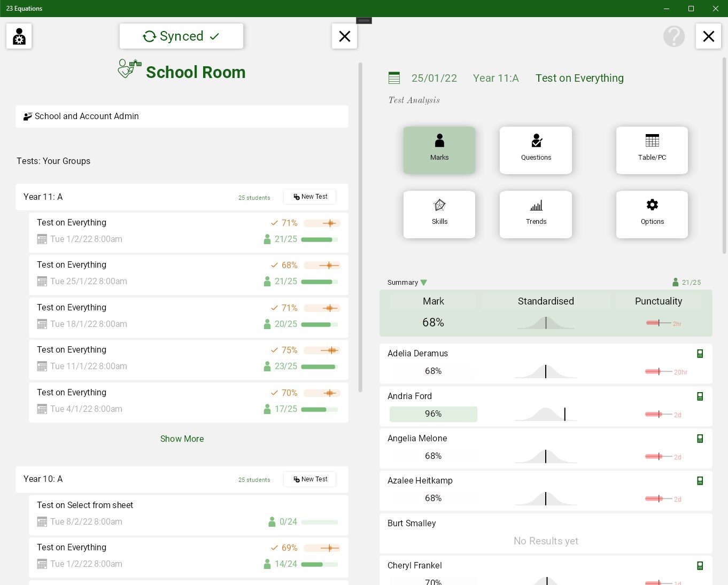This screenshot has height=585, width=728.
Task: Sort by the Mark column header
Action: [433, 301]
